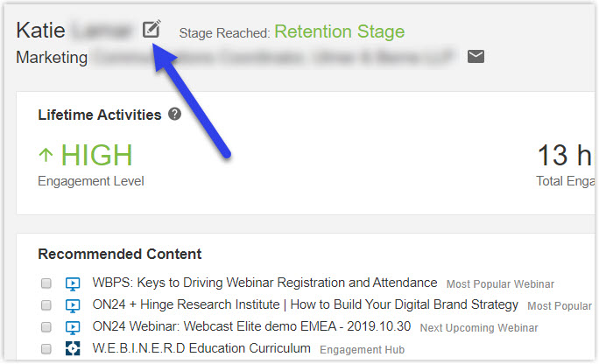Click the webinar icon beside WBPS Keys item
Screen dimensions: 599x364
tap(73, 283)
